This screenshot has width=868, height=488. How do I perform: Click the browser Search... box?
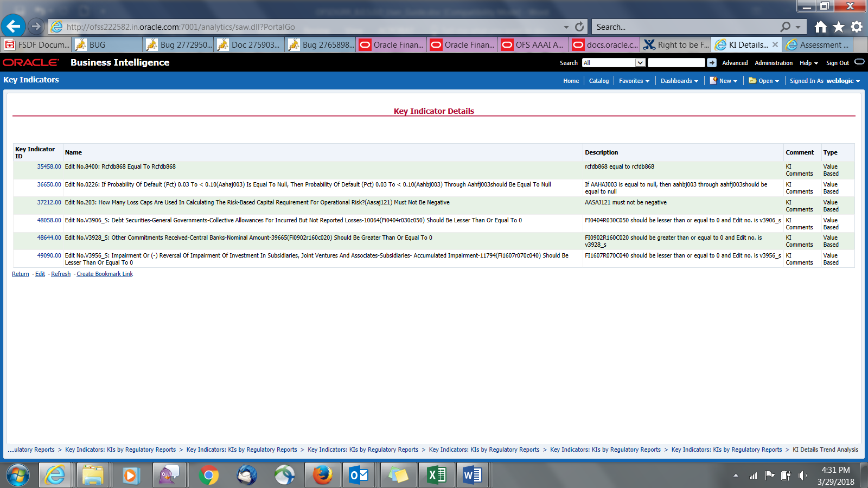[x=686, y=27]
